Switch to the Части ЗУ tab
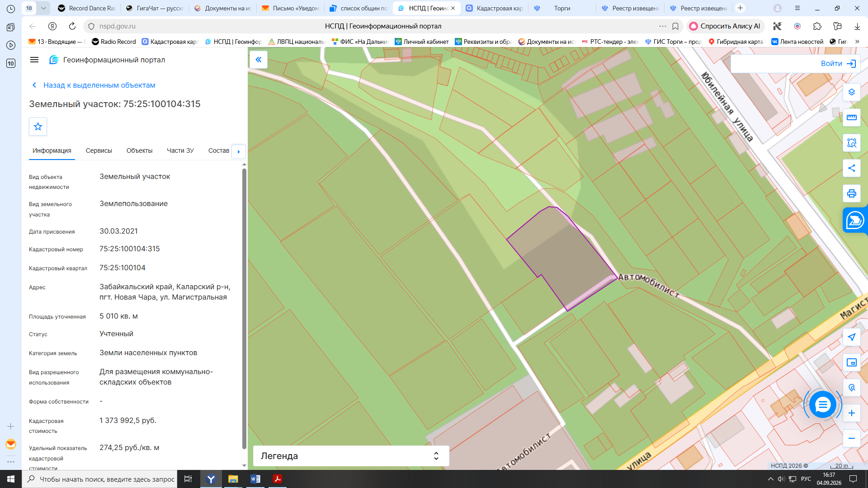 click(180, 150)
